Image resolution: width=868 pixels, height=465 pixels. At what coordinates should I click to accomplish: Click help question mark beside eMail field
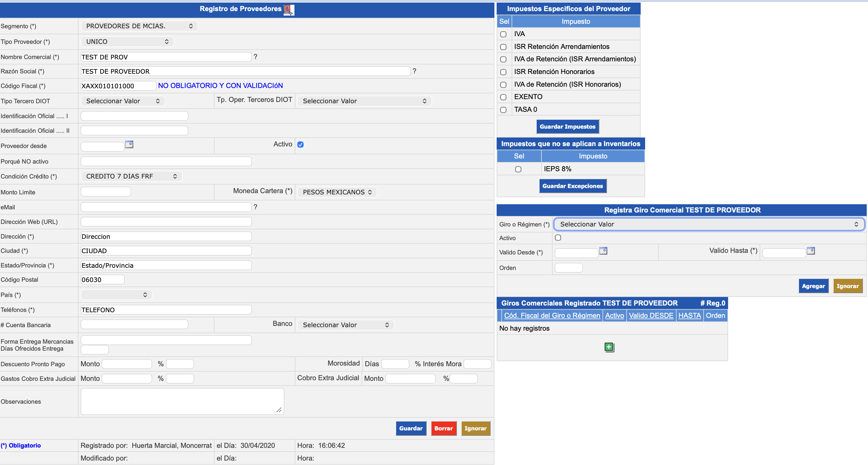(255, 207)
